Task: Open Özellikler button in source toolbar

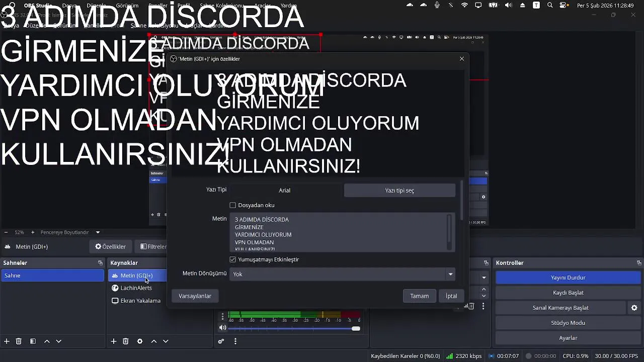Action: (111, 247)
